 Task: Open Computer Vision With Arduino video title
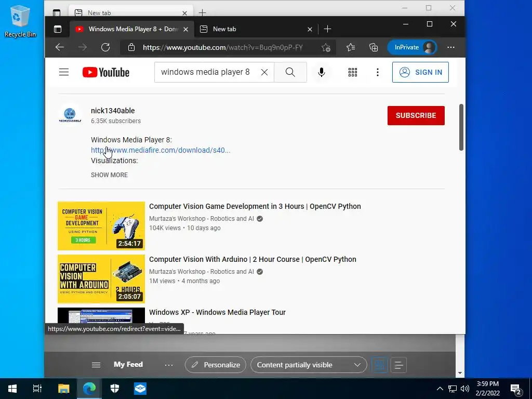[x=252, y=259]
